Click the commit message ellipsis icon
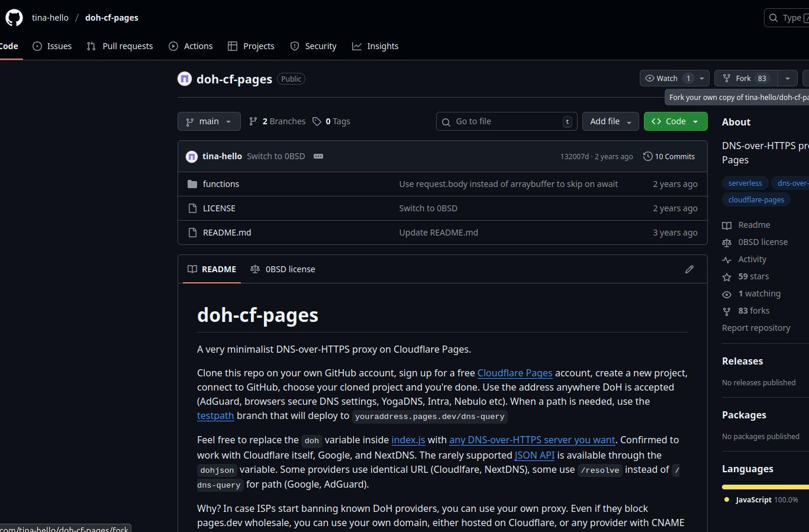The width and height of the screenshot is (809, 532). 318,156
